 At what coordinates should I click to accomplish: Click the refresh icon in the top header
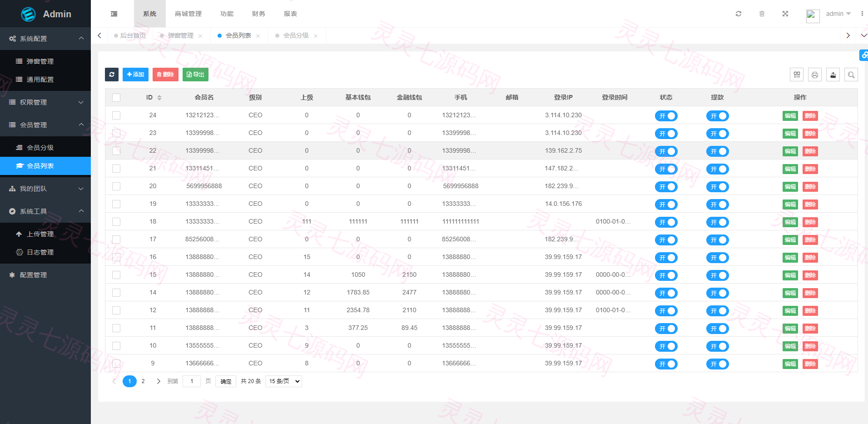tap(739, 14)
